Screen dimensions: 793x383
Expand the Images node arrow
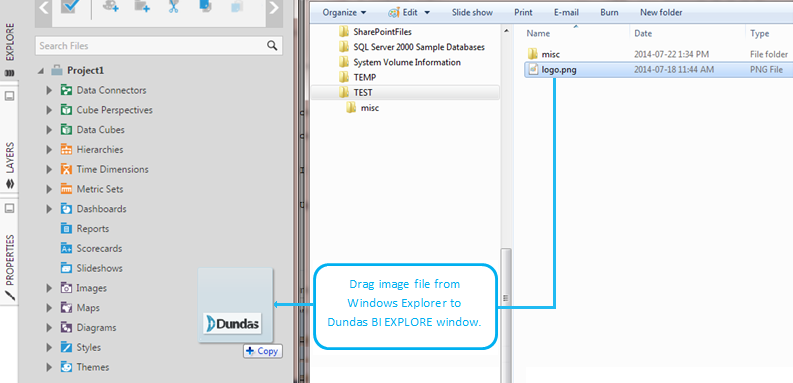(x=49, y=288)
